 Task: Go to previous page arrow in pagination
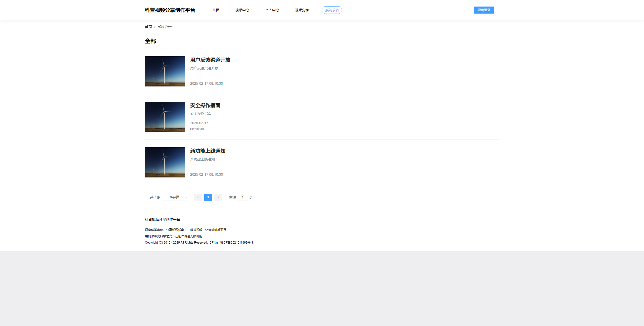pyautogui.click(x=198, y=197)
